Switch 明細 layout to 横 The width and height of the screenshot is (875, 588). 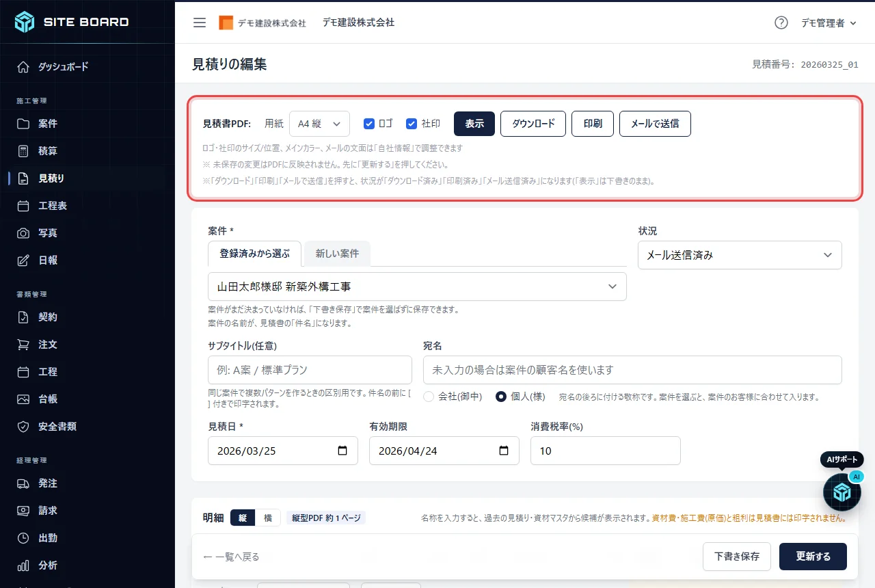(268, 518)
